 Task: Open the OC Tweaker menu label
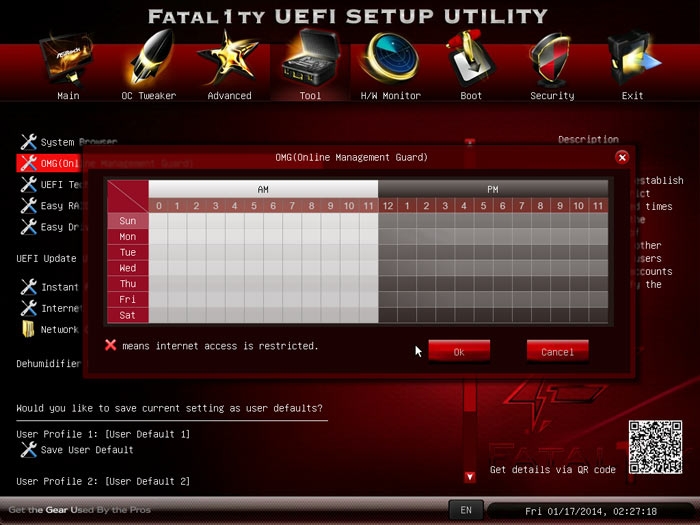tap(149, 96)
